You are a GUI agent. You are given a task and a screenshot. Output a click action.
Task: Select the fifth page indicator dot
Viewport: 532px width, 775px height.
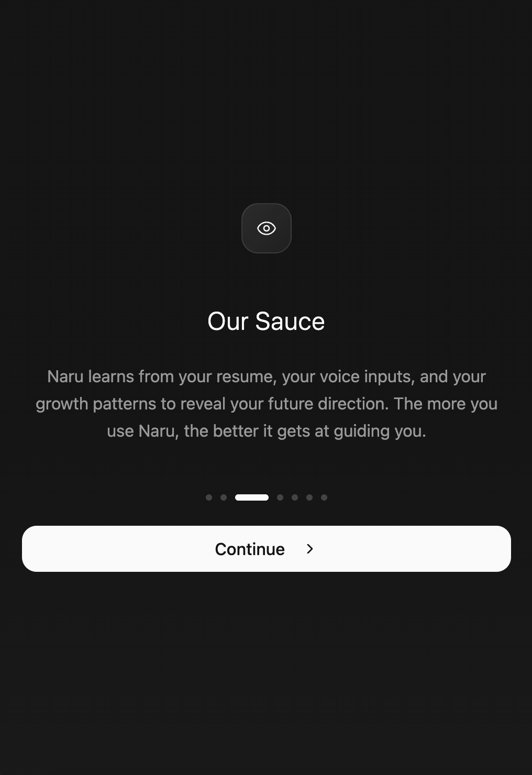[x=295, y=497]
